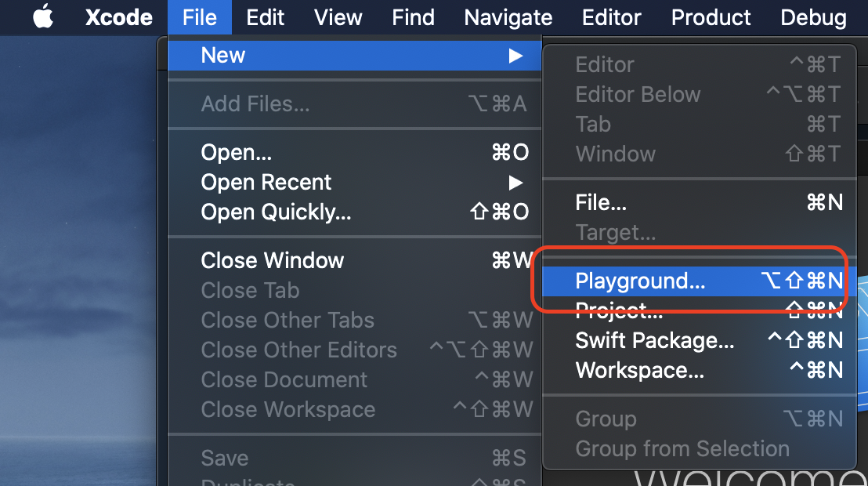Screen dimensions: 868x486
Task: Open the Navigate menu
Action: [508, 18]
